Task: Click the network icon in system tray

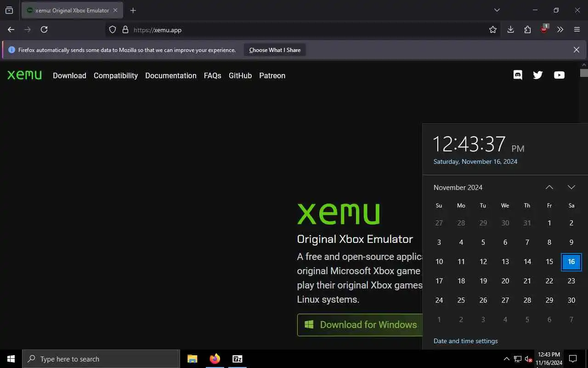Action: [518, 359]
